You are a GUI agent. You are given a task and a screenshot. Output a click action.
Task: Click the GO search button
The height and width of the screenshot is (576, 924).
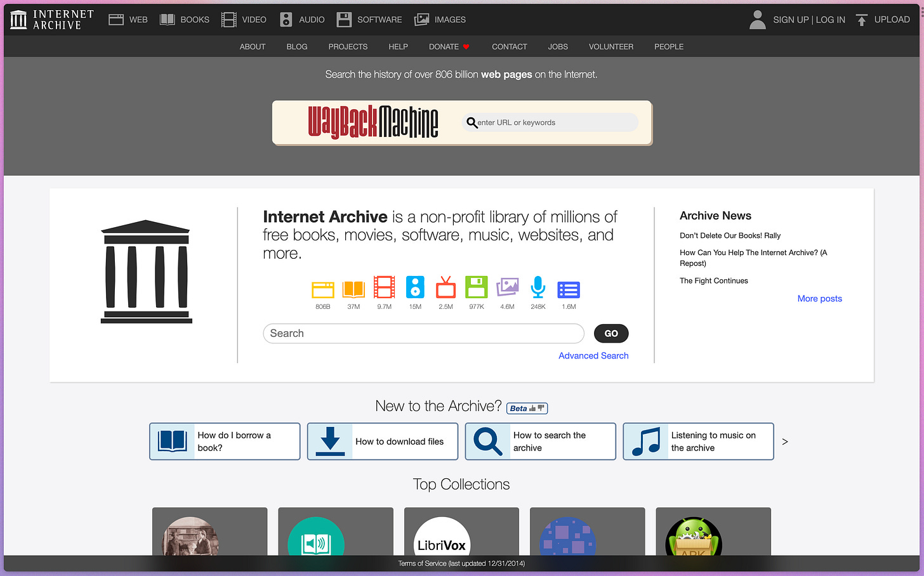[611, 334]
